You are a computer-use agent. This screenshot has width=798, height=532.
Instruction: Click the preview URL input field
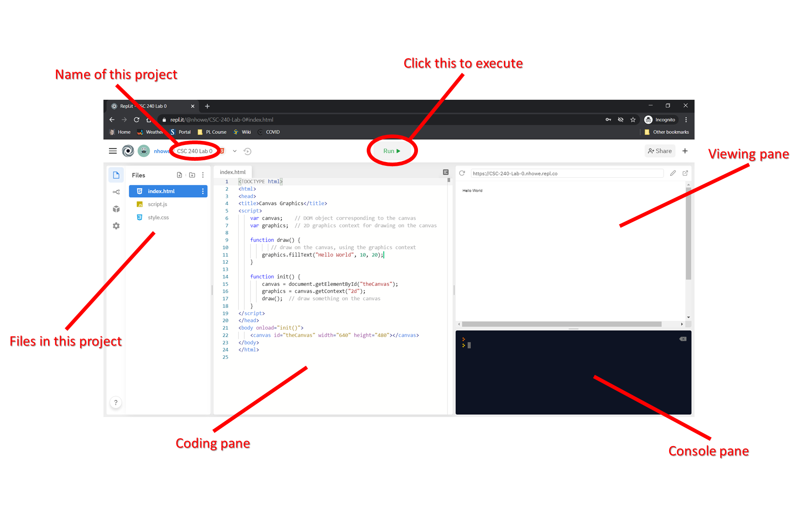(x=567, y=174)
